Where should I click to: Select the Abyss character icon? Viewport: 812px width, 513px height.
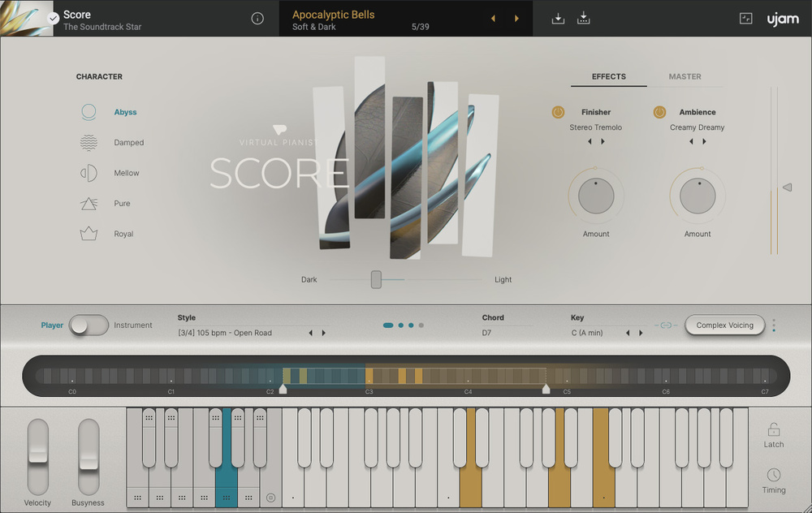pyautogui.click(x=89, y=112)
